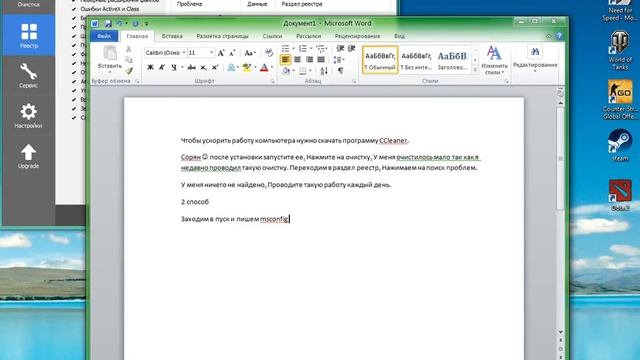Switch to the Рецензирование tab
Image resolution: width=640 pixels, height=360 pixels.
358,36
